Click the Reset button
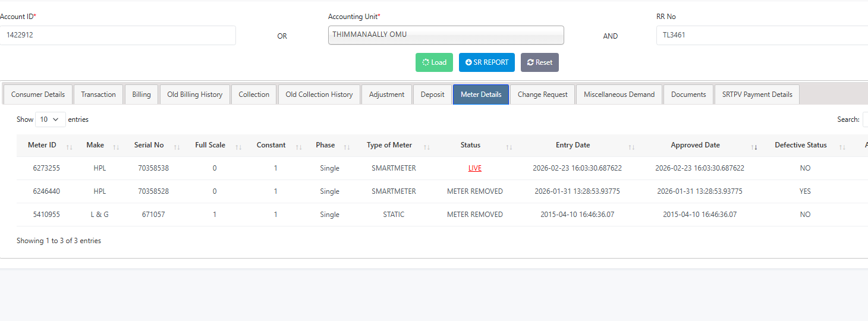This screenshot has width=868, height=321. (x=540, y=62)
